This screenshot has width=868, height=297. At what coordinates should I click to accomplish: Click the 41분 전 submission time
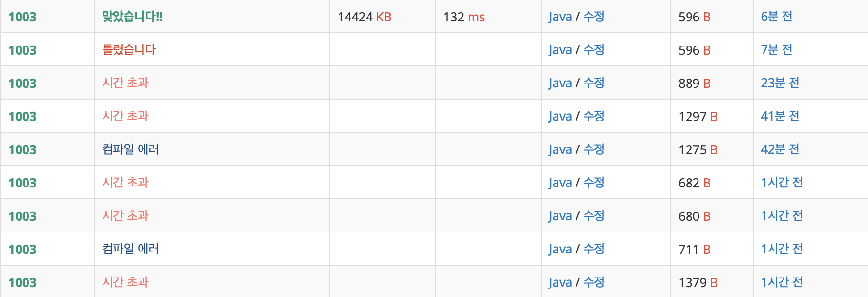pos(780,116)
